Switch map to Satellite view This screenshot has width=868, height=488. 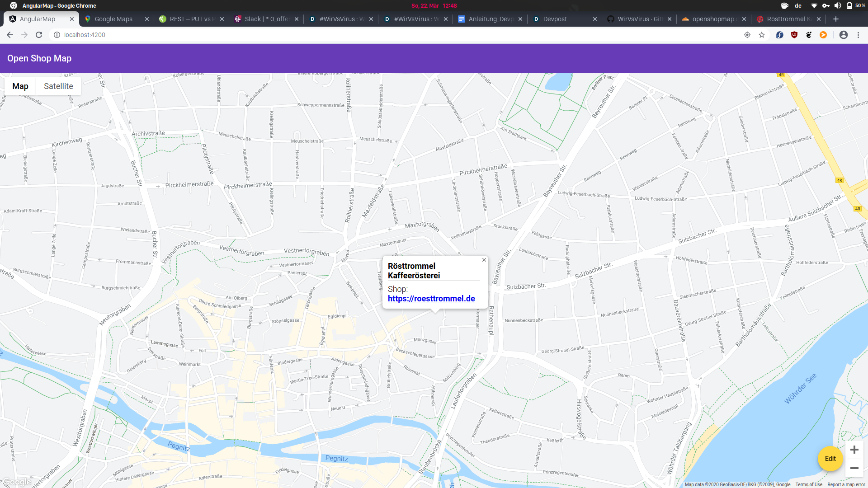pyautogui.click(x=58, y=86)
